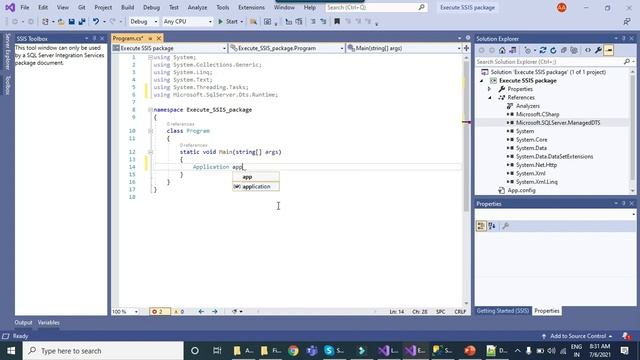Click the Undo arrow icon
The width and height of the screenshot is (640, 360).
pos(96,22)
